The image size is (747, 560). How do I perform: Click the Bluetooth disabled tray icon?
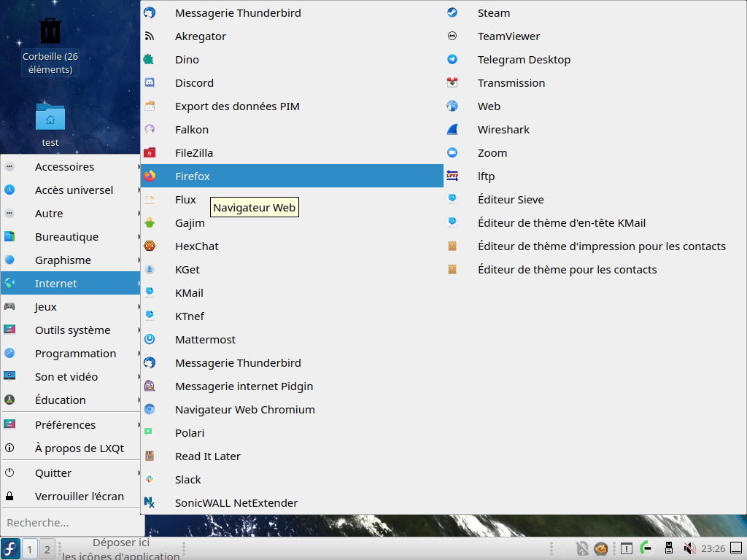(x=582, y=548)
